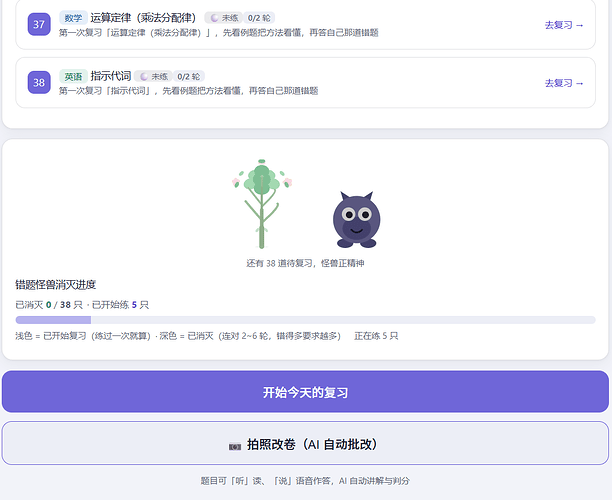This screenshot has height=500, width=612.
Task: Click the camera icon on photo grading button
Action: click(x=235, y=446)
